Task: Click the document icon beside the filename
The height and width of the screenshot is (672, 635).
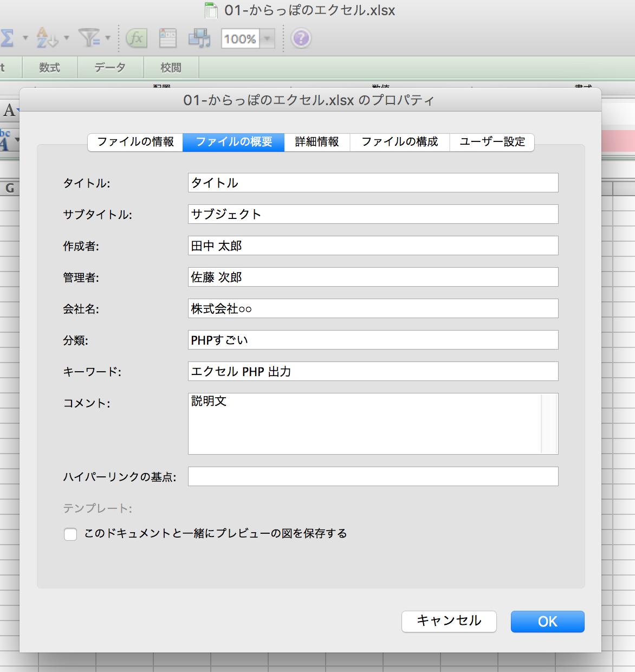Action: 211,10
